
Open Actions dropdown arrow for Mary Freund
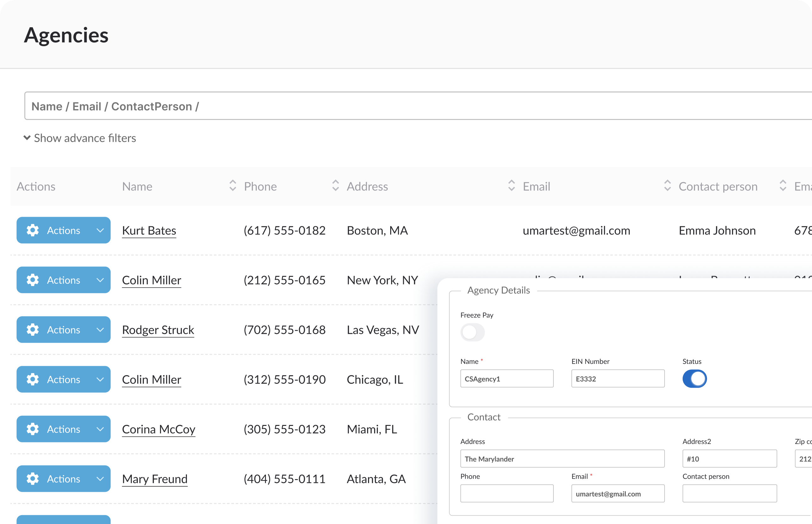(100, 479)
